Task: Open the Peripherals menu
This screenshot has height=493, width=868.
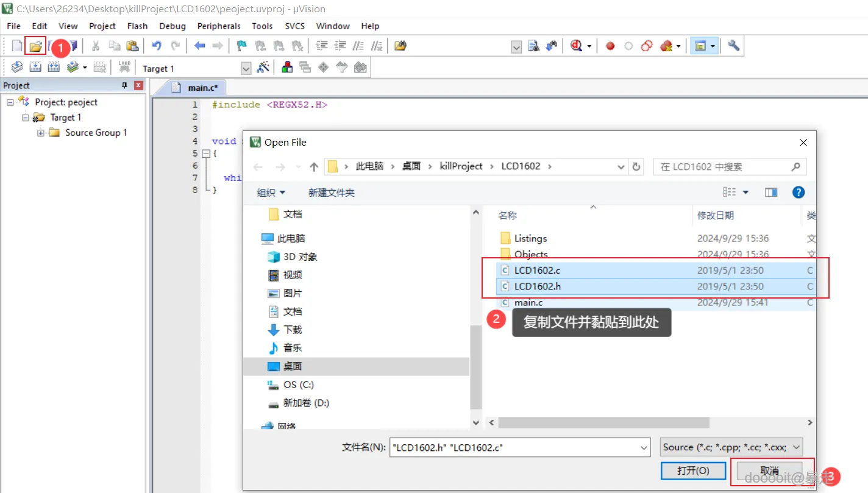Action: 219,26
